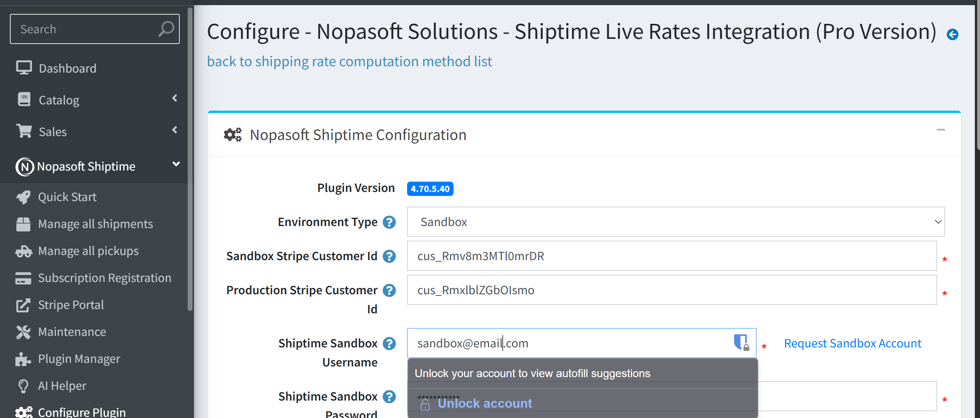
Task: Click the sidebar vertical scrollbar
Action: click(190, 159)
